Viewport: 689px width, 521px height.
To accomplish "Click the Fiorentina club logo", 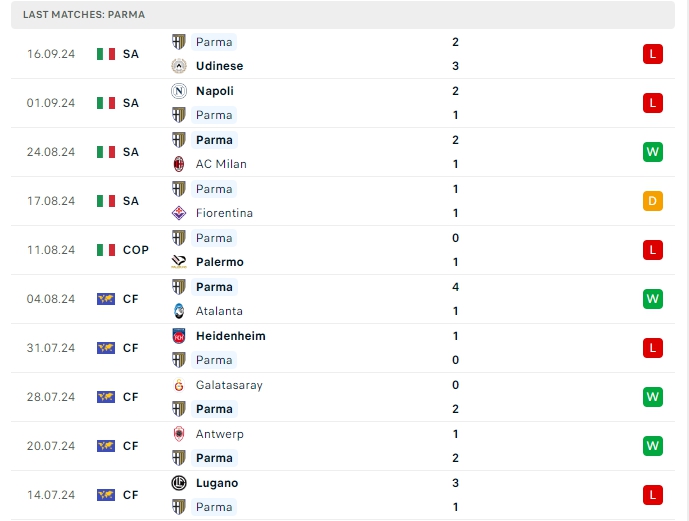I will point(179,213).
